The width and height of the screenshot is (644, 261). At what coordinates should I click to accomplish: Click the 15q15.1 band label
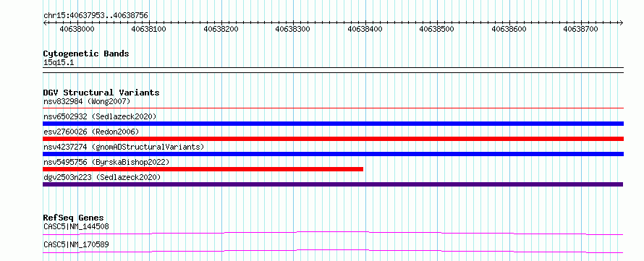coord(59,63)
